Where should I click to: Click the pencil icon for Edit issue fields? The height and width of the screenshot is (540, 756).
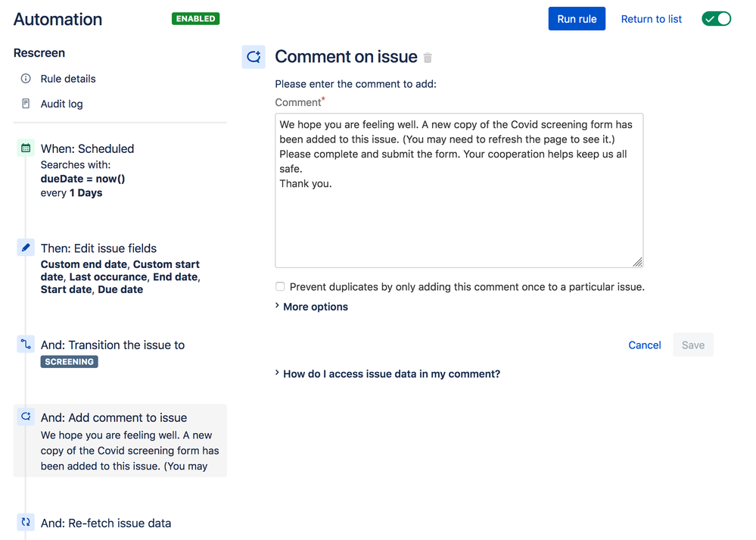point(26,248)
